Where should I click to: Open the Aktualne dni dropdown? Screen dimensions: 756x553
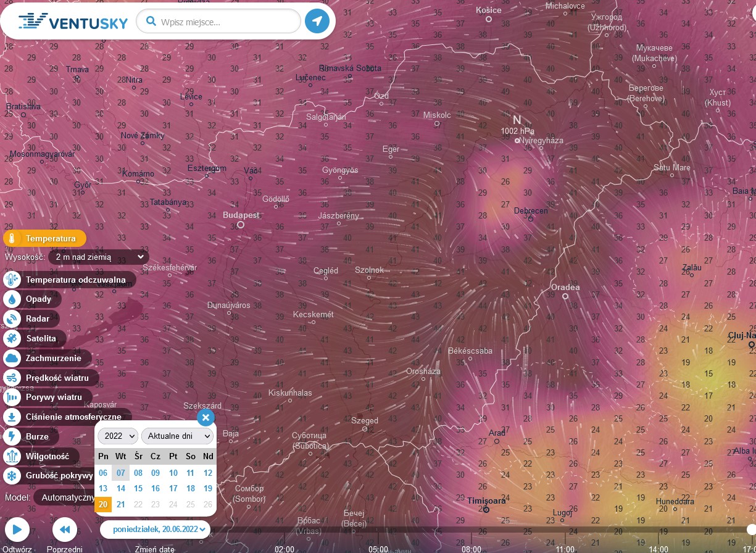(x=177, y=436)
